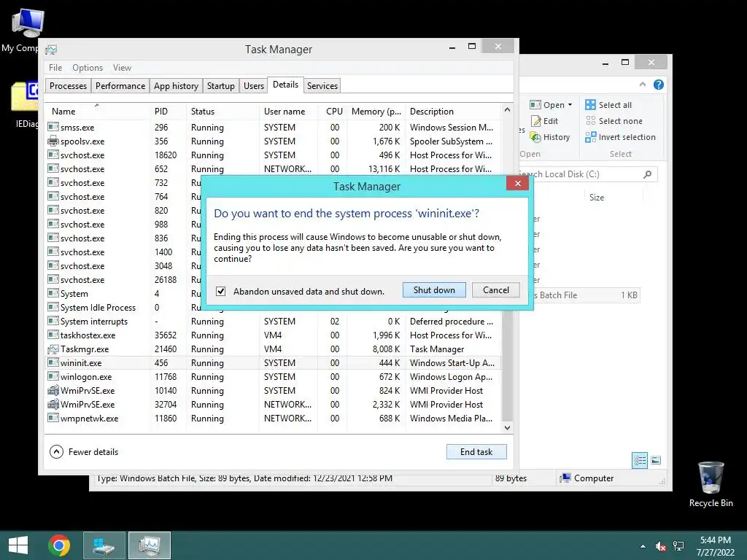
Task: Select the wmpnetwk.exe process icon
Action: coord(53,418)
